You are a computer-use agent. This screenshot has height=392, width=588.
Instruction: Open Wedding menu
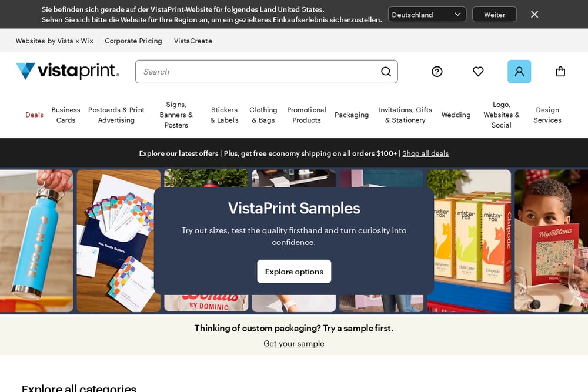456,115
